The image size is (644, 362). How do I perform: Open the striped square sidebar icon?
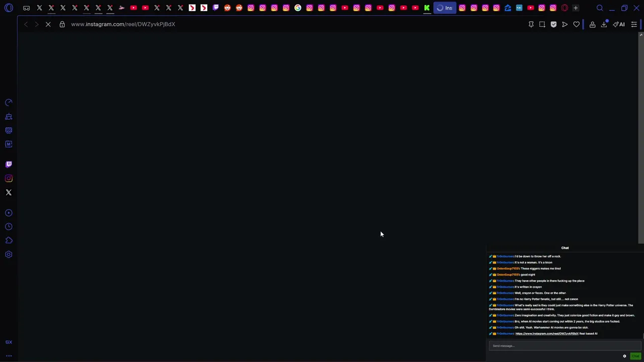9,130
